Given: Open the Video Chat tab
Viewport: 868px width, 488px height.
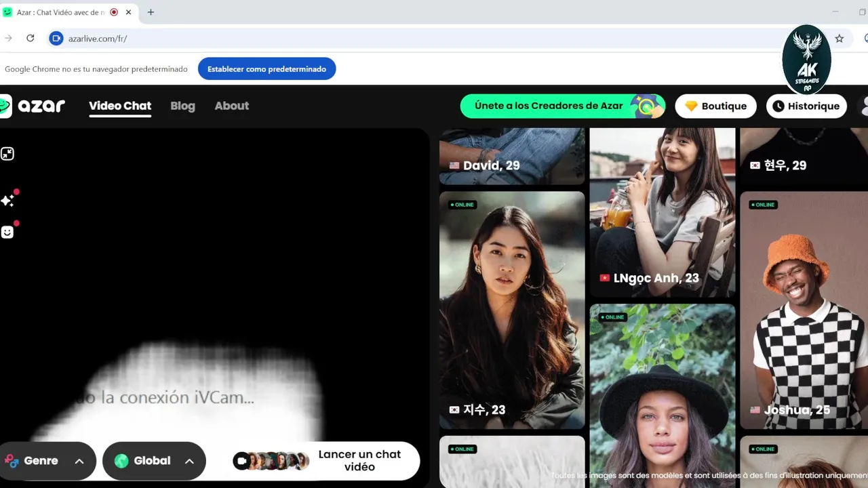Looking at the screenshot, I should point(120,106).
